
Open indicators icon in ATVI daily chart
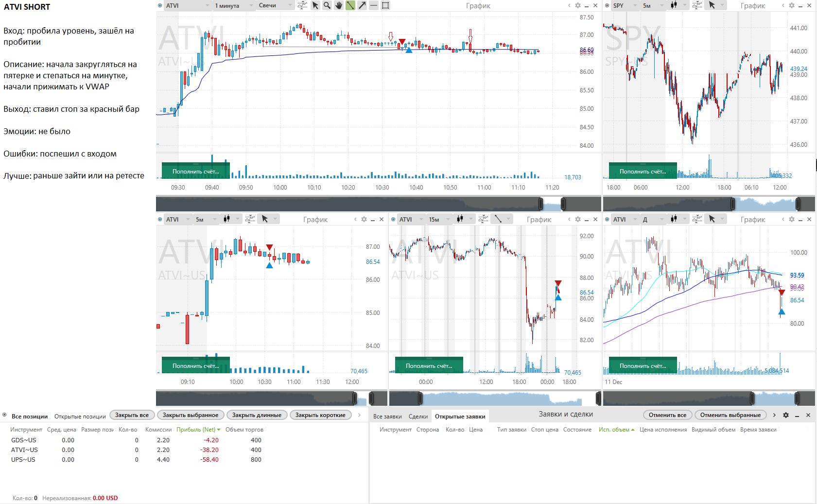(697, 219)
